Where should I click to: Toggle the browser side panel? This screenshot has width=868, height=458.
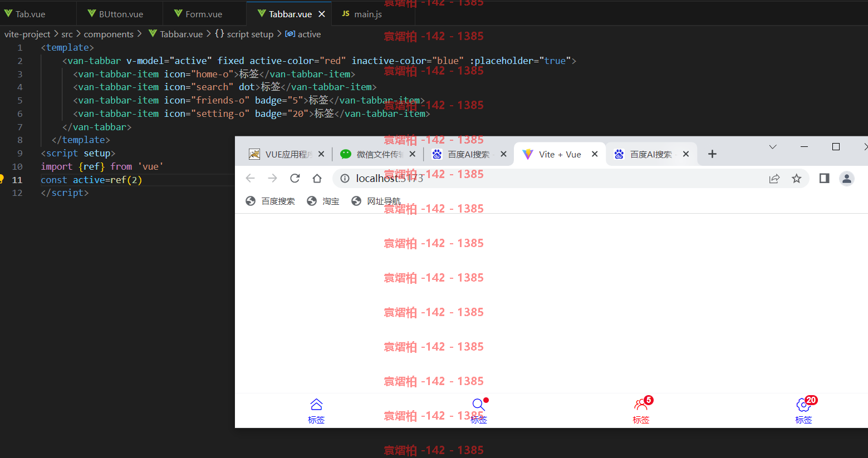click(x=825, y=178)
